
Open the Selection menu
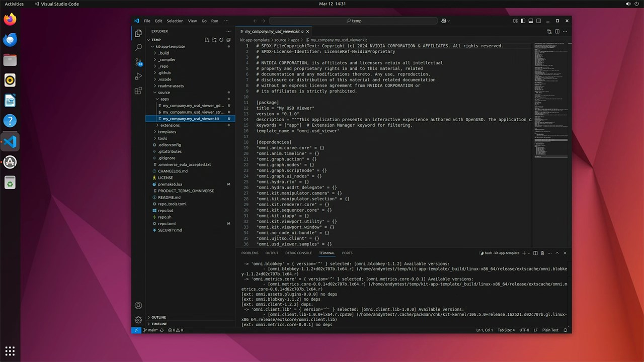click(175, 21)
